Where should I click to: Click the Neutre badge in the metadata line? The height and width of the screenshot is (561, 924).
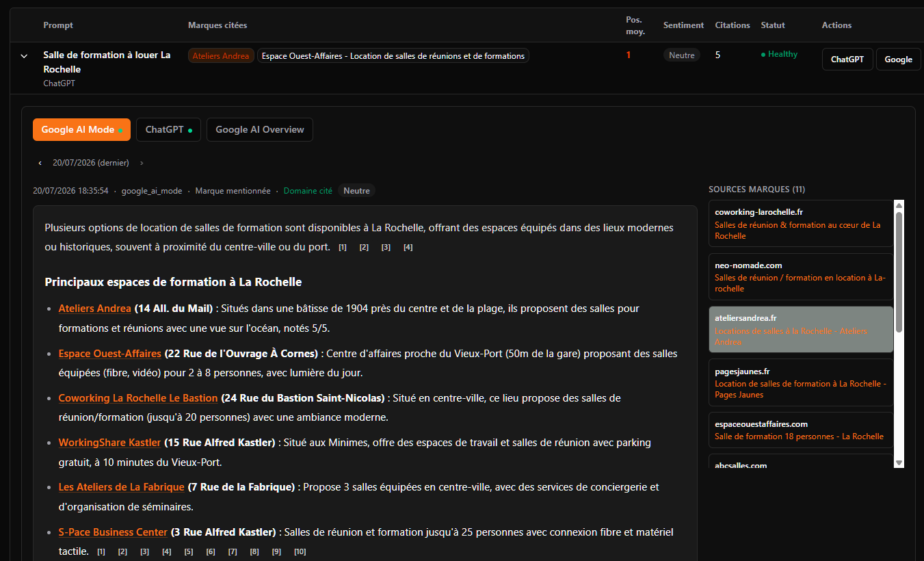click(356, 191)
